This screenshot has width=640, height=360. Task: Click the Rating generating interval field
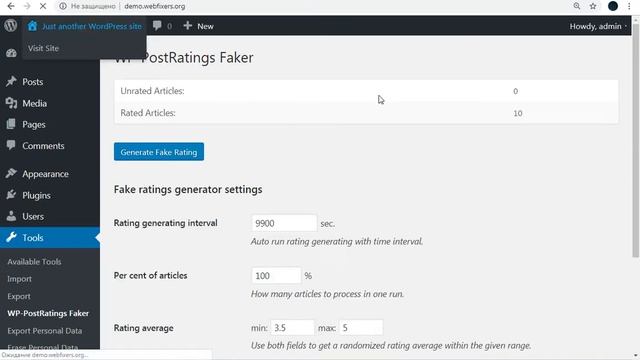(284, 223)
